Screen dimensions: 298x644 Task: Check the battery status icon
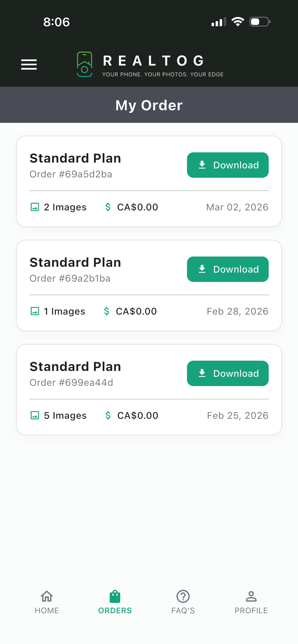click(x=260, y=22)
